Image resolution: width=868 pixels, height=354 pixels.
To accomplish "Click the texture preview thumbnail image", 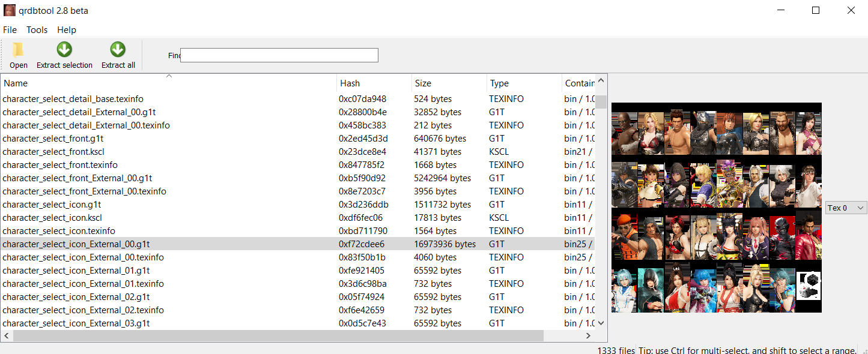I will [717, 208].
